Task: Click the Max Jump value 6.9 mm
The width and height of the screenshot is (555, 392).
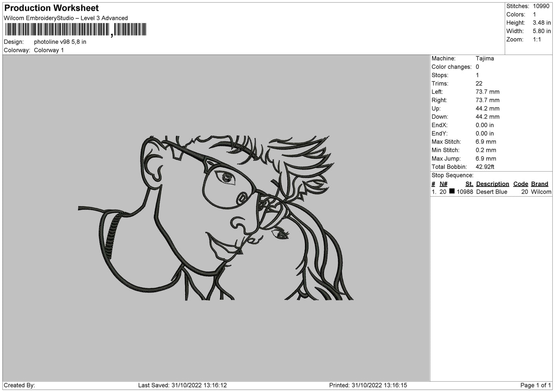Action: [486, 159]
